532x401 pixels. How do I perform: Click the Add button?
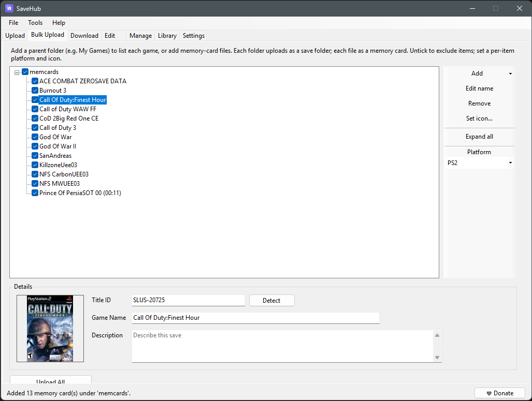[477, 73]
